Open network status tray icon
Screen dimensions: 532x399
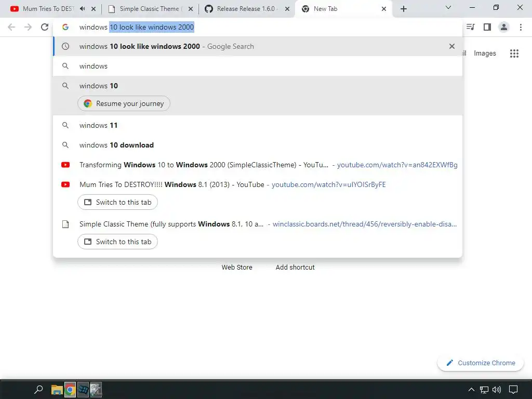coord(484,390)
